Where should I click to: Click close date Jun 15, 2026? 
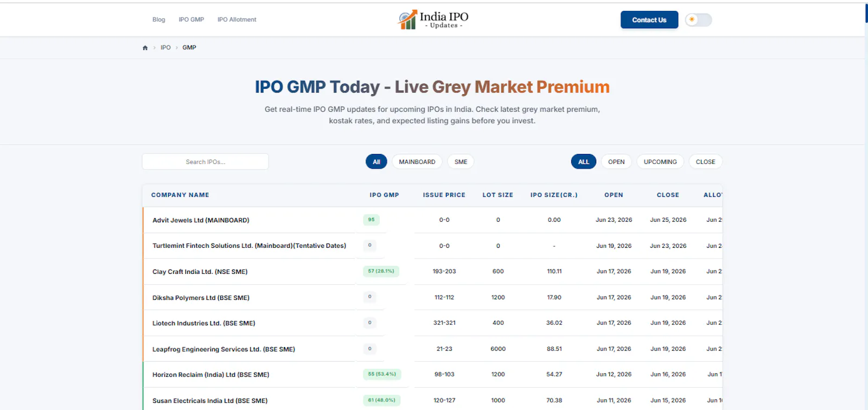pyautogui.click(x=668, y=400)
